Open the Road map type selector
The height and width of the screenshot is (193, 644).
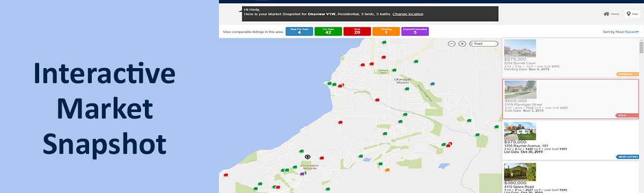pos(484,43)
